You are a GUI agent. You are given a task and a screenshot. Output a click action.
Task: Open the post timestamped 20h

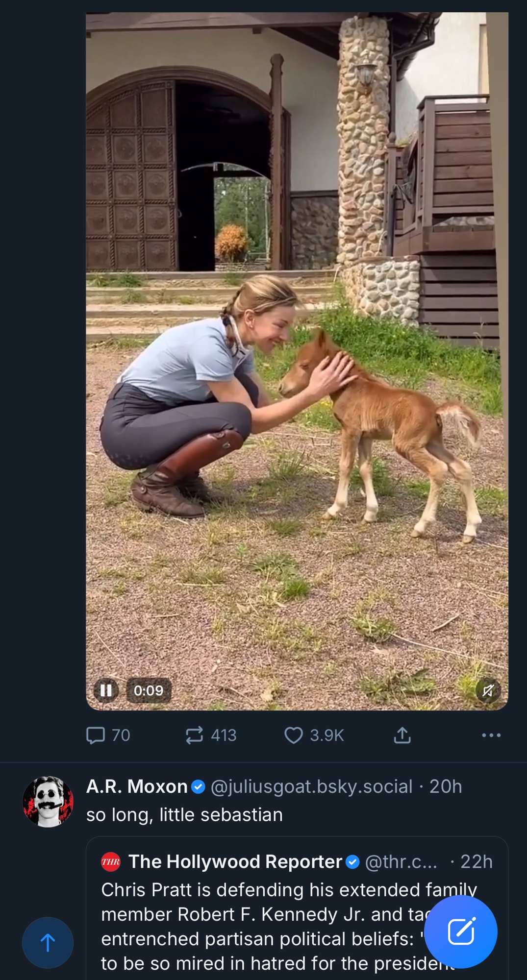click(x=446, y=786)
